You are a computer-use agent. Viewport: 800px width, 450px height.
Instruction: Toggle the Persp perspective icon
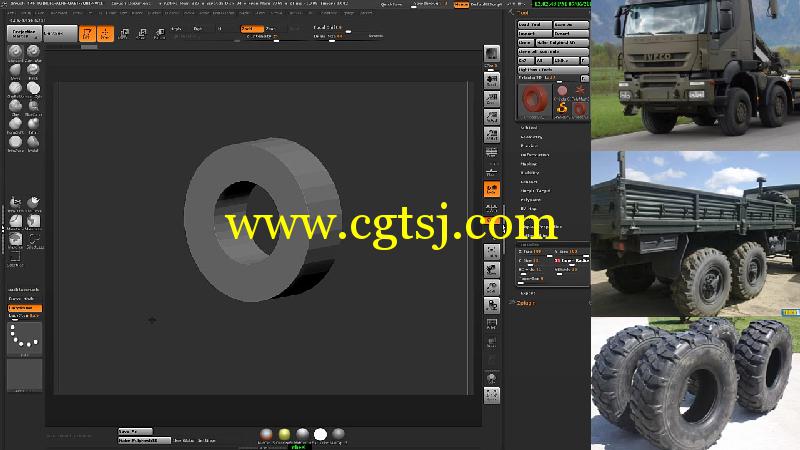click(492, 153)
